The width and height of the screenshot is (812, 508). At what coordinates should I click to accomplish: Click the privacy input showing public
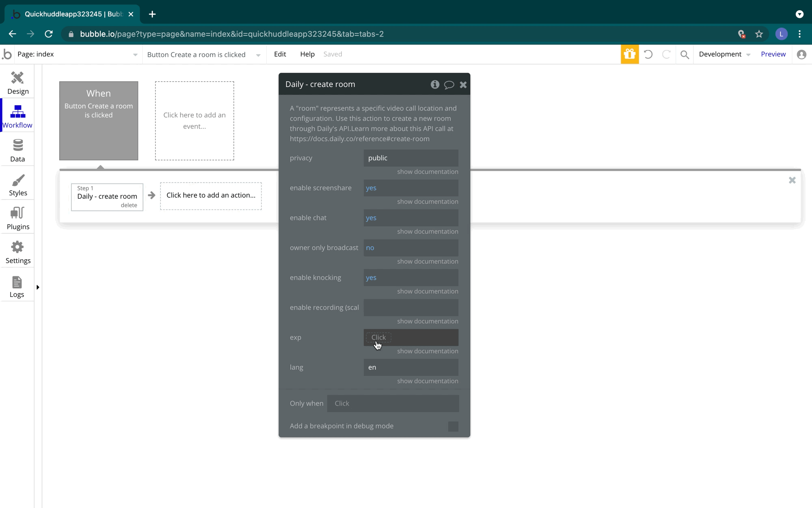[411, 158]
